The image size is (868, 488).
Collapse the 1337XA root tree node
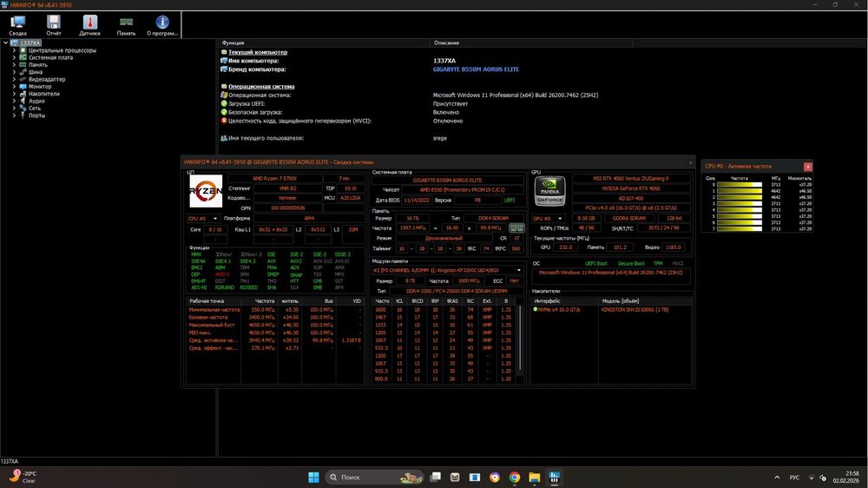coord(5,43)
